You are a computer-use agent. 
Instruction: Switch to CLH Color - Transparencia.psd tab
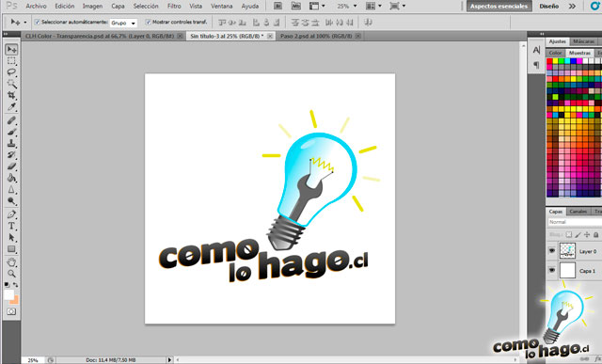coord(100,36)
